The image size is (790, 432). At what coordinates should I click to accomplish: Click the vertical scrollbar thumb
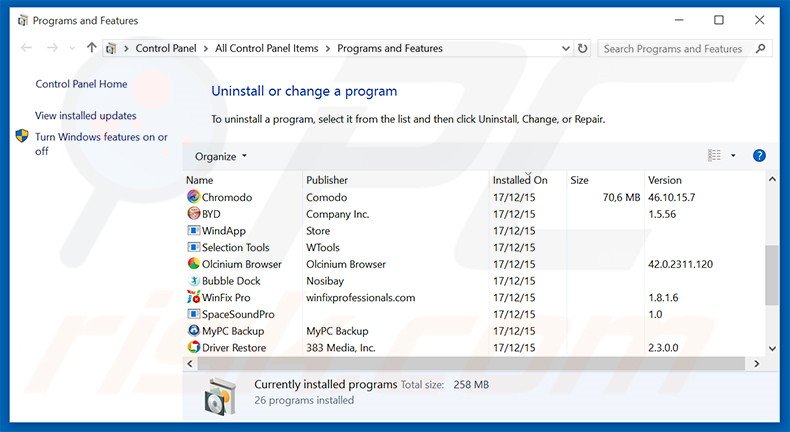pos(771,275)
